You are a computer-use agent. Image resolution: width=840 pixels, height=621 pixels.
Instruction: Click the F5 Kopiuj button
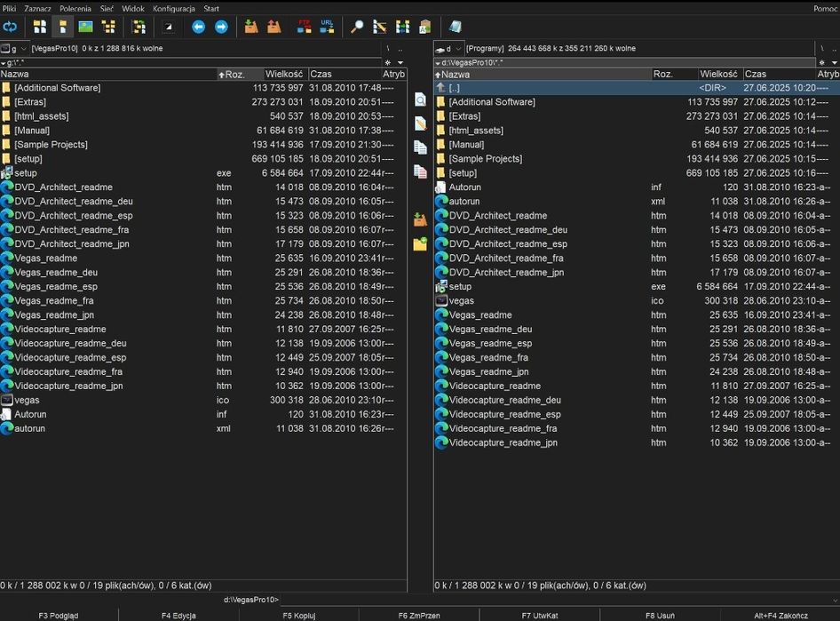(299, 616)
